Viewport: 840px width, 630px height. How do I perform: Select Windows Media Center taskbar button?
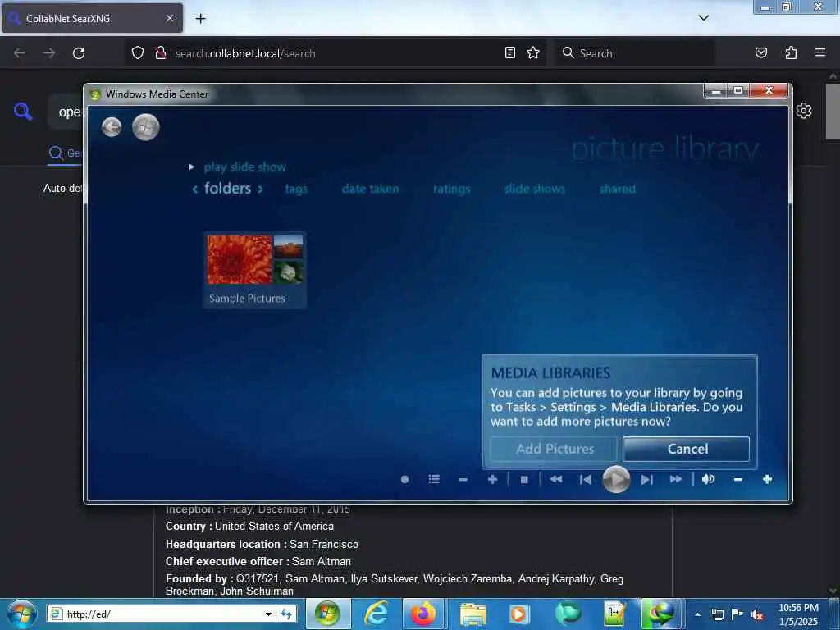point(328,614)
